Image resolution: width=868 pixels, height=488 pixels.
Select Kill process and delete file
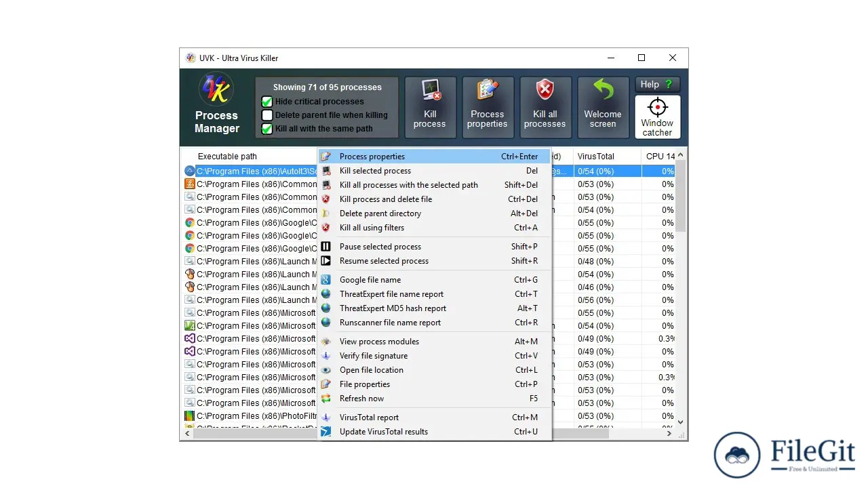click(x=434, y=199)
